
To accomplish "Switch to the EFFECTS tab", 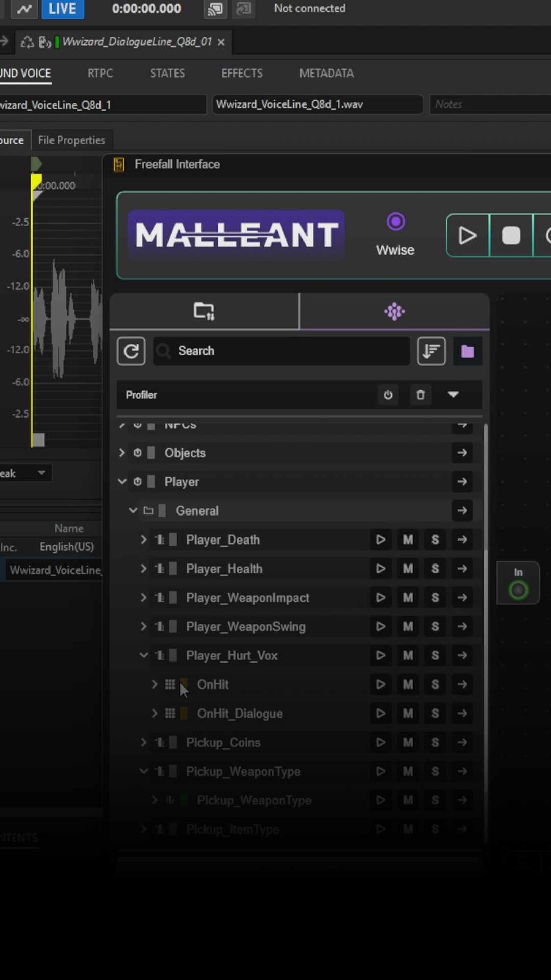I will [242, 73].
